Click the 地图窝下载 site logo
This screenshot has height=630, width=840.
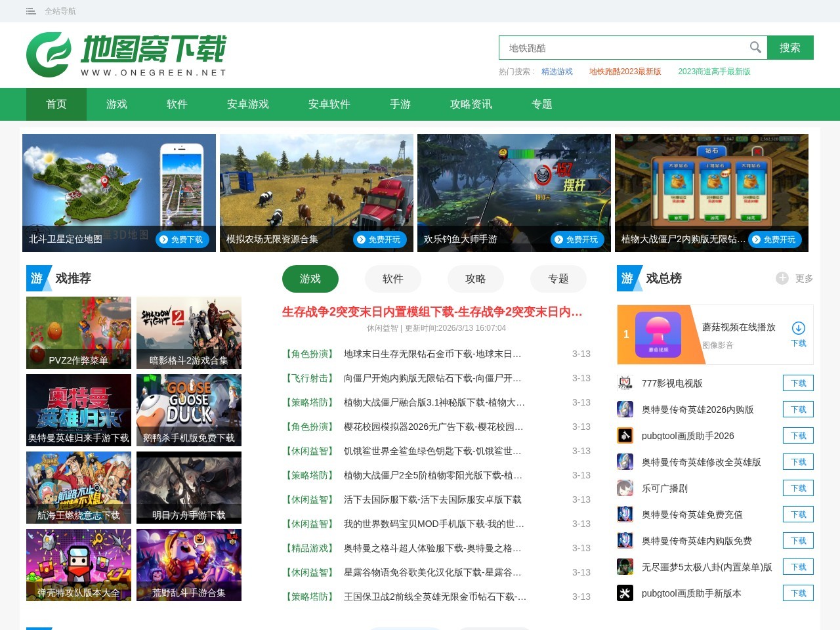pyautogui.click(x=125, y=54)
